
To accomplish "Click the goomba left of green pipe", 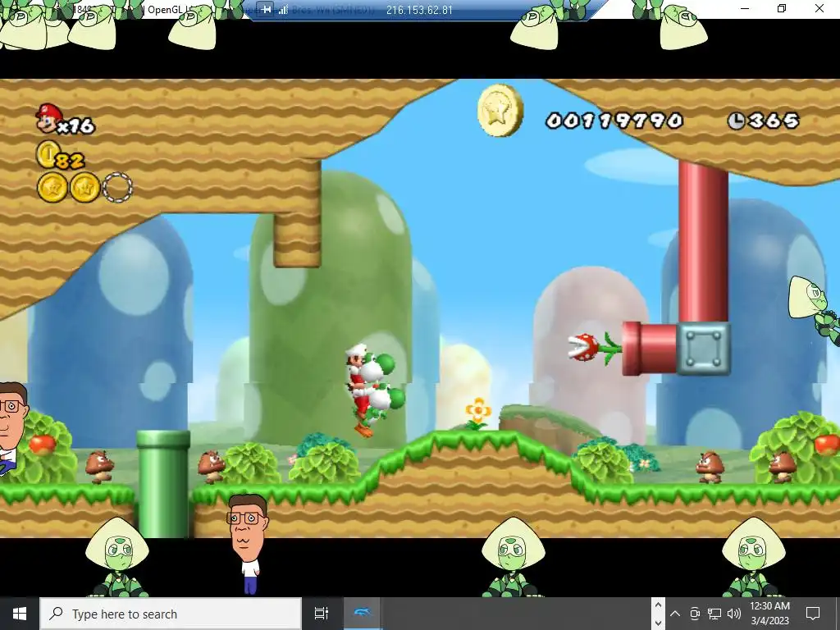I will [99, 467].
